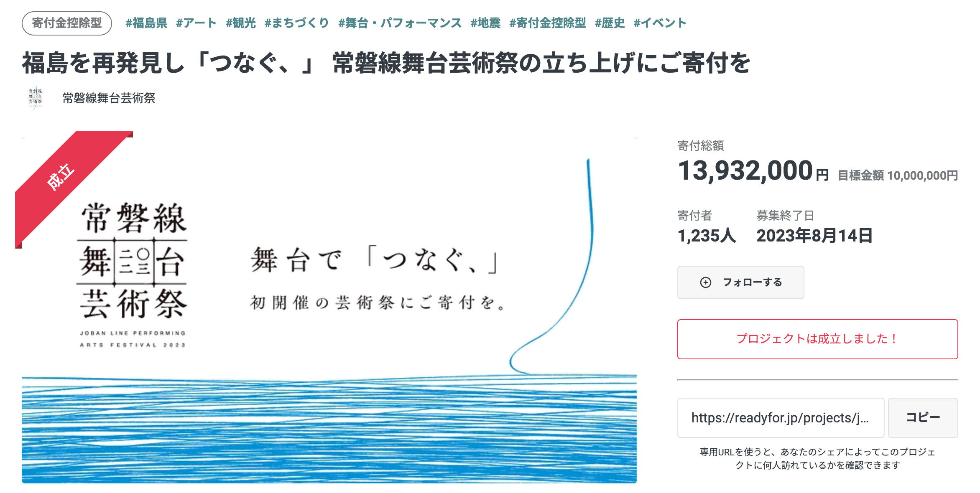Select the #イベント hashtag
Image resolution: width=980 pixels, height=493 pixels.
[x=660, y=23]
